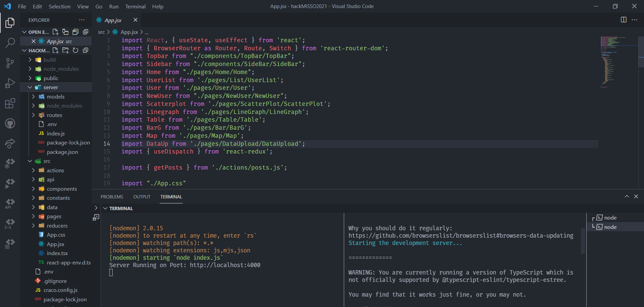Expand the routes folder
Image resolution: width=644 pixels, height=307 pixels.
33,115
